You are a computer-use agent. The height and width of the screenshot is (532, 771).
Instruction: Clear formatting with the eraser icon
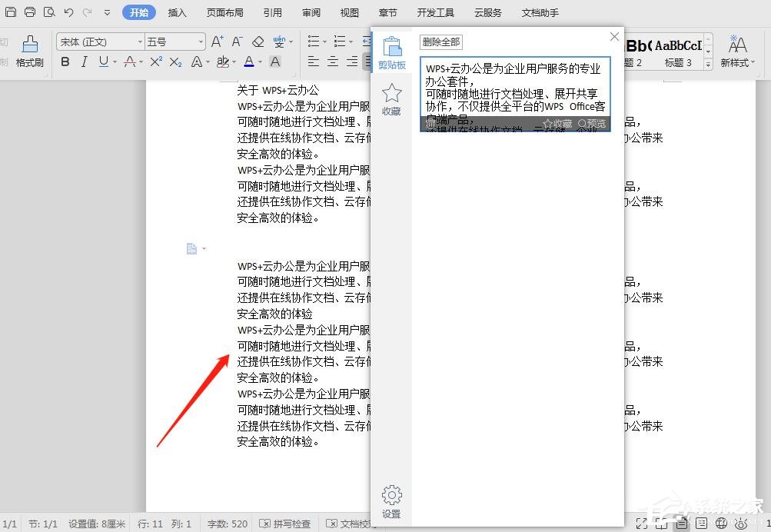point(258,42)
